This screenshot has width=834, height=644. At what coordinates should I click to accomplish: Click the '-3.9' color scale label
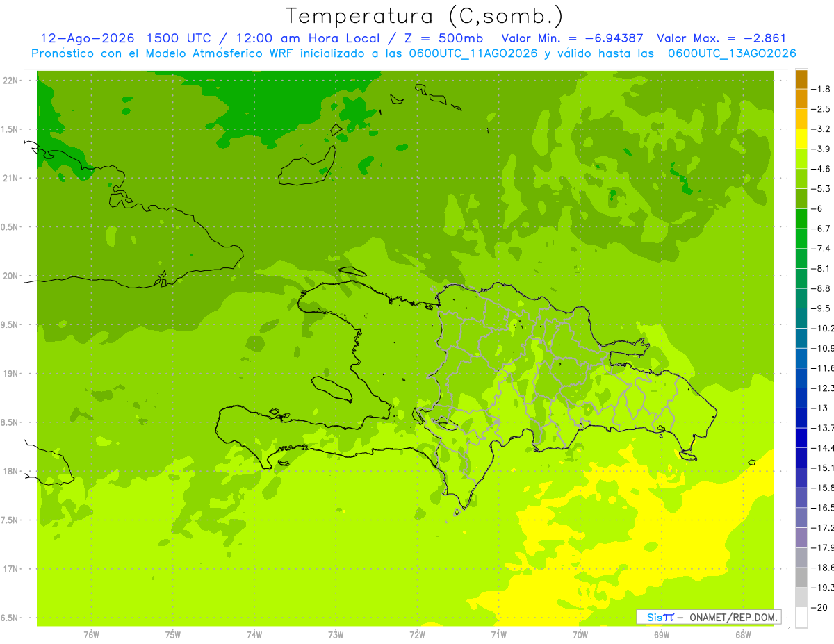tap(821, 149)
